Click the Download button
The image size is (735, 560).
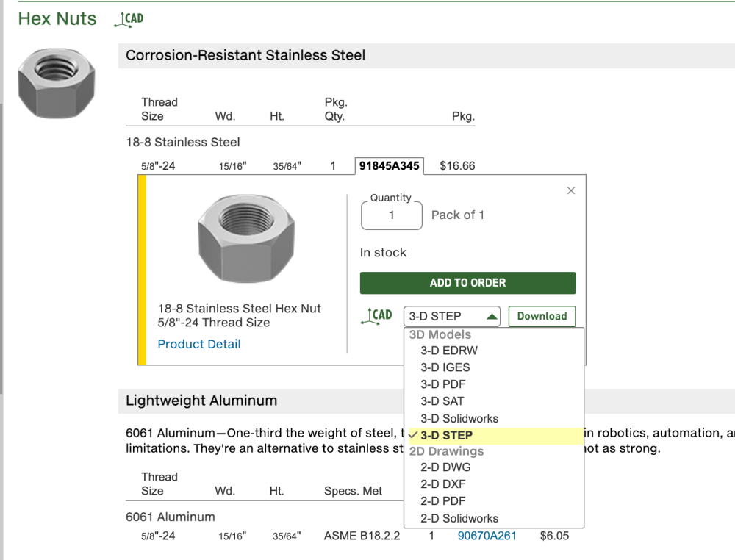tap(542, 316)
